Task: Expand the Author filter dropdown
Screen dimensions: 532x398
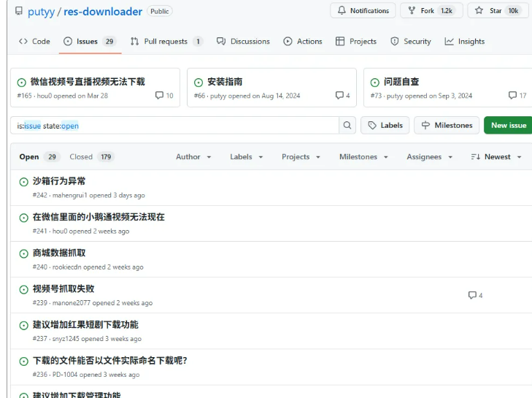Action: point(193,157)
